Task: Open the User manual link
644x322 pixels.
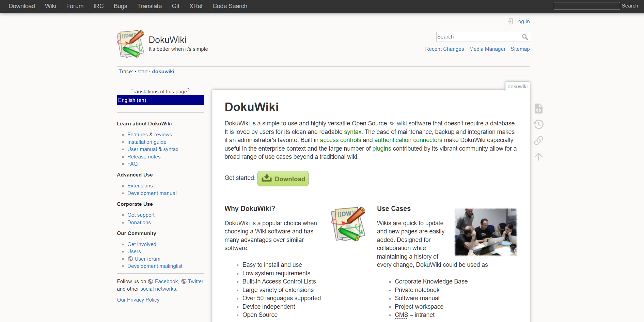Action: (142, 149)
